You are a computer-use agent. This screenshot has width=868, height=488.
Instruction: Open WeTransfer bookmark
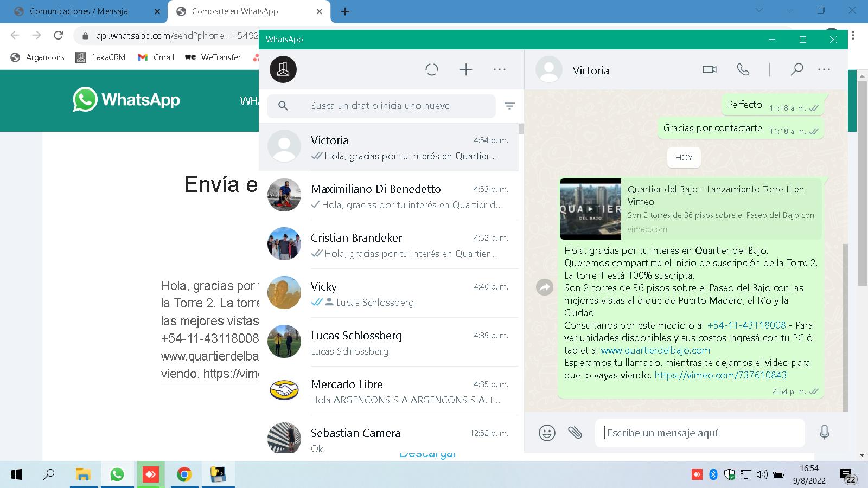tap(213, 57)
